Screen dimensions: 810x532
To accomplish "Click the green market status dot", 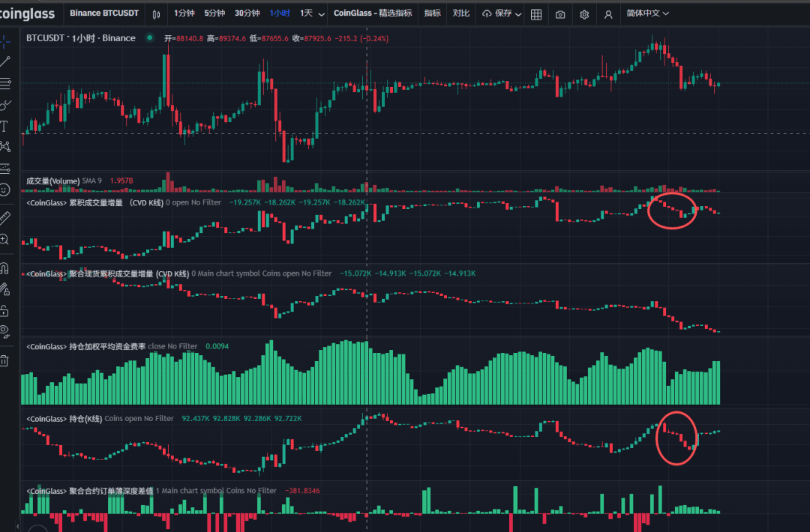I will (x=149, y=37).
